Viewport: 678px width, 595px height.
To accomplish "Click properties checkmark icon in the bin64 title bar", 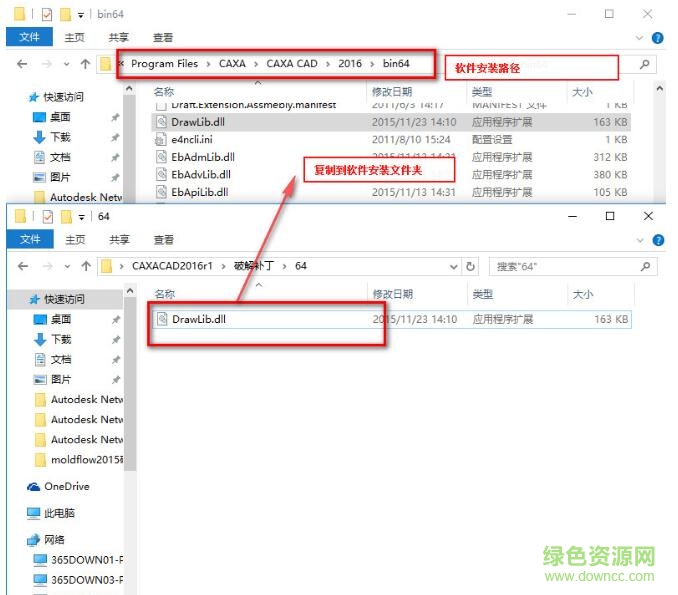I will pos(47,15).
